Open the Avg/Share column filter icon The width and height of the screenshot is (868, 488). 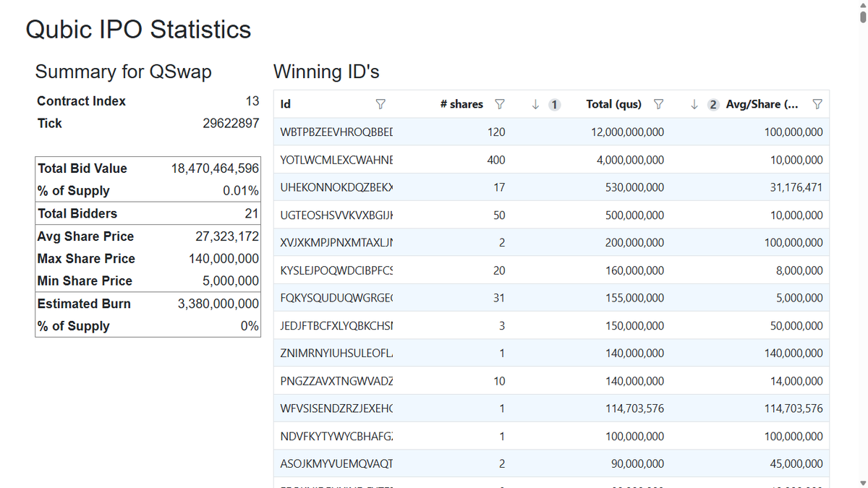click(817, 104)
